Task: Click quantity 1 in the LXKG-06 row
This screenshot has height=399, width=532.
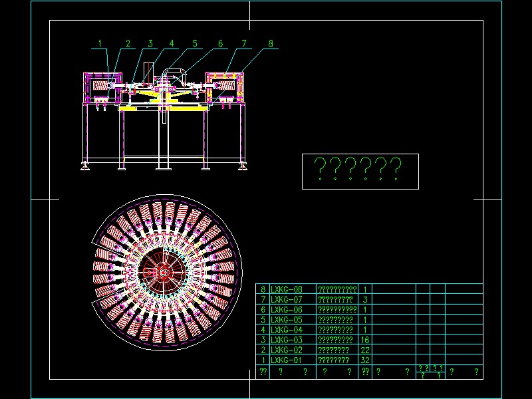Action: [x=365, y=310]
